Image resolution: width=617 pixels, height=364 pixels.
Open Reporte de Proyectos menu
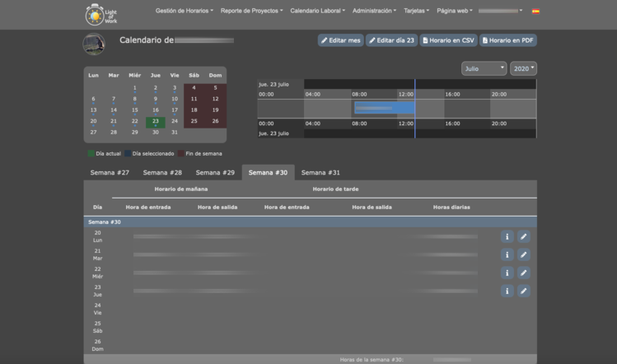251,11
